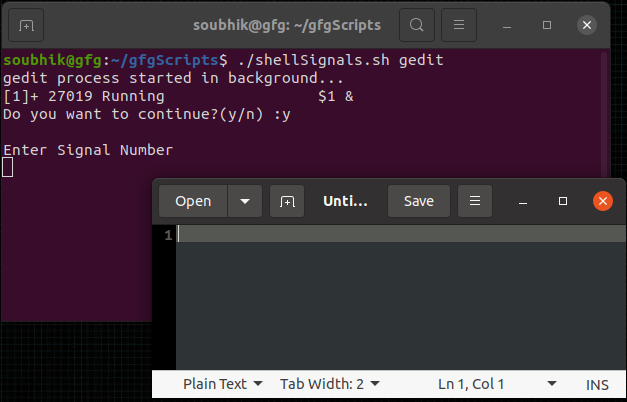Image resolution: width=627 pixels, height=402 pixels.
Task: Click the Open button in gedit
Action: pos(193,201)
